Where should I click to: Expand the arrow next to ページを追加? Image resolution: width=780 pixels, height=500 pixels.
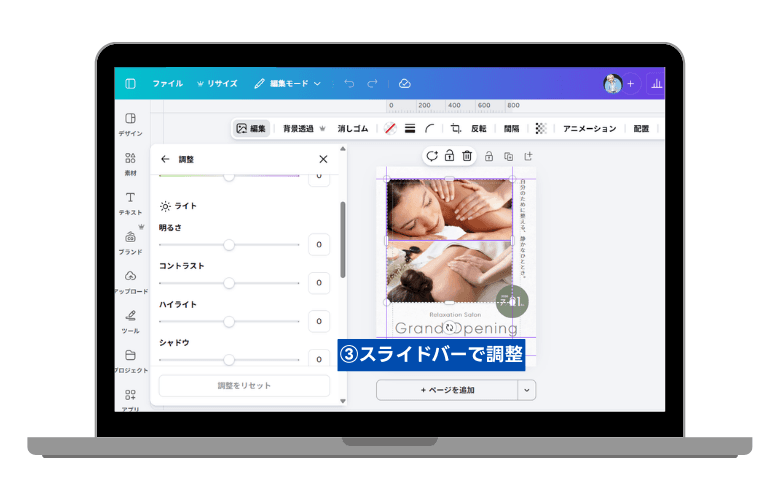pyautogui.click(x=527, y=390)
